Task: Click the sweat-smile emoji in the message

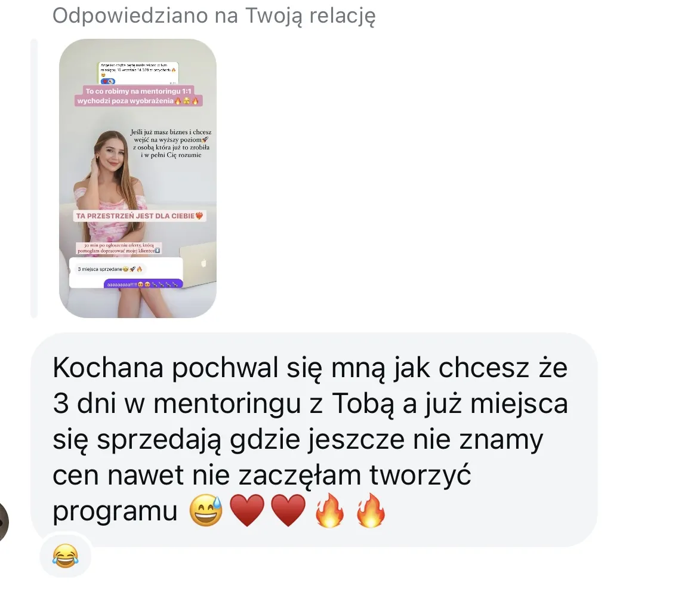Action: pyautogui.click(x=206, y=510)
